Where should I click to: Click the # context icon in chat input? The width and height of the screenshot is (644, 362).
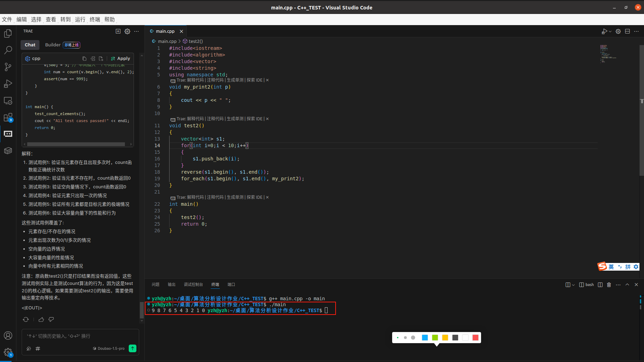[x=38, y=348]
